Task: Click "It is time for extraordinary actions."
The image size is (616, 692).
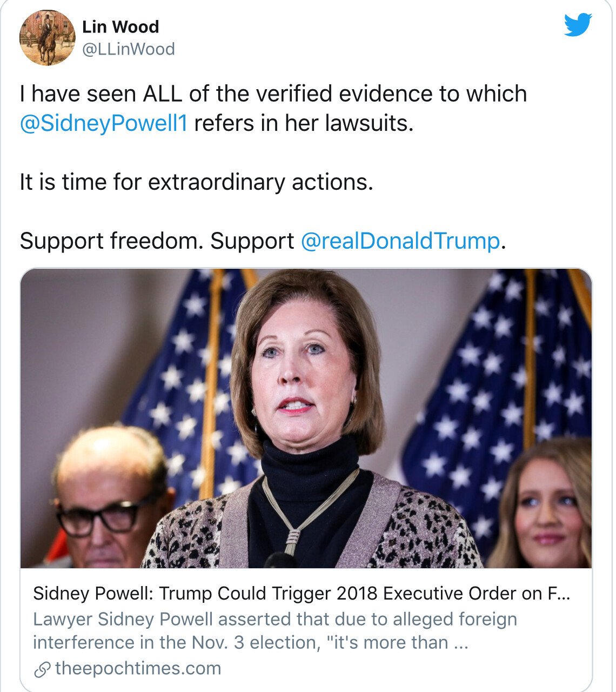Action: point(196,182)
